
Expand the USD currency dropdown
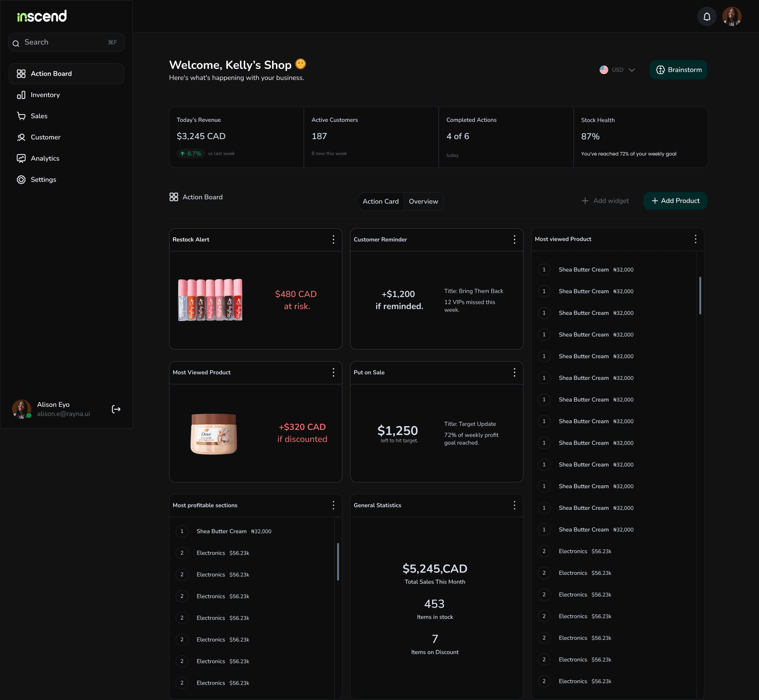[x=617, y=70]
